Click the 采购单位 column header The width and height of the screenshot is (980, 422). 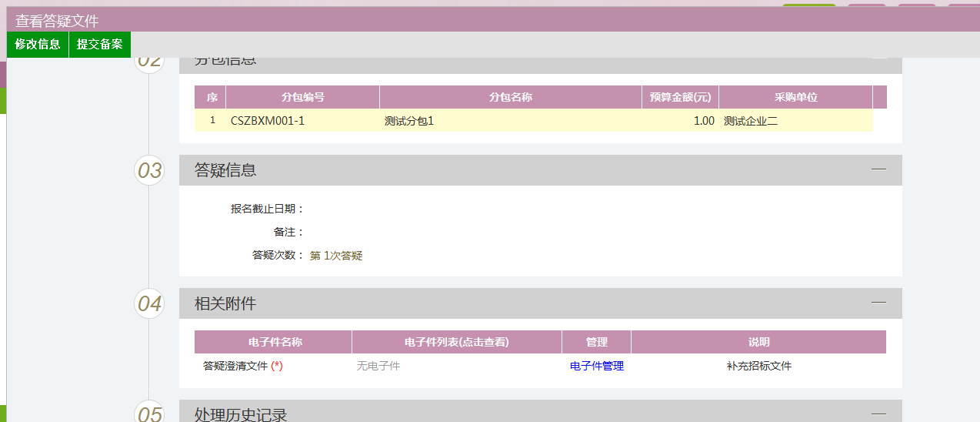click(795, 98)
